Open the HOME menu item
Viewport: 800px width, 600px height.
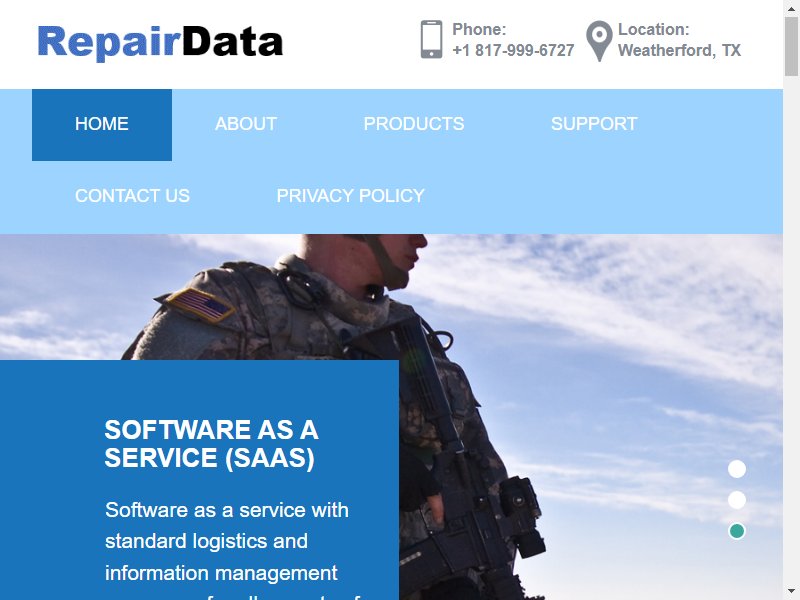click(102, 124)
